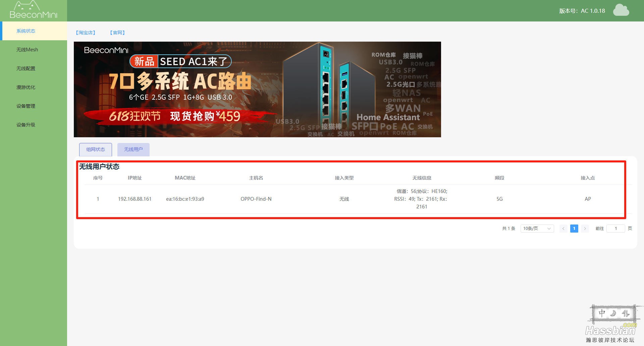
Task: Open 设备管理 sidebar item
Action: click(x=34, y=106)
